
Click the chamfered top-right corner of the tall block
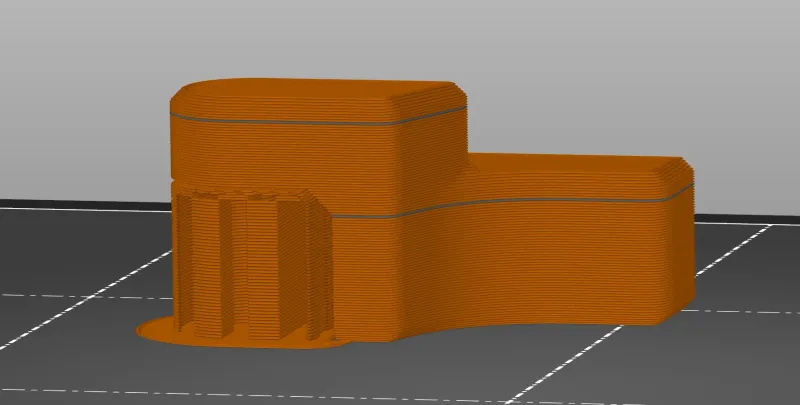458,95
